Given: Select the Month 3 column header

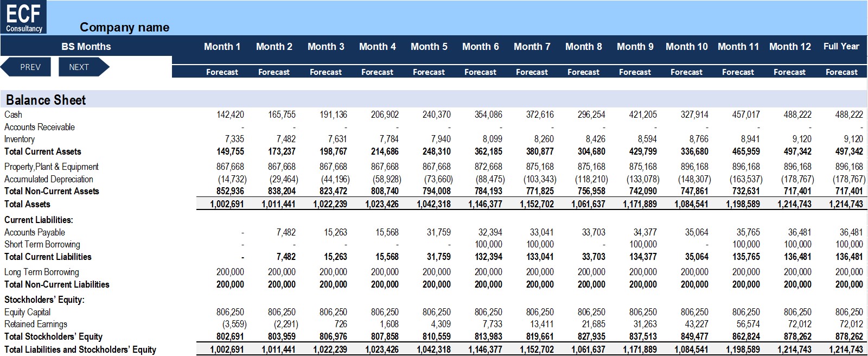Looking at the screenshot, I should [325, 47].
